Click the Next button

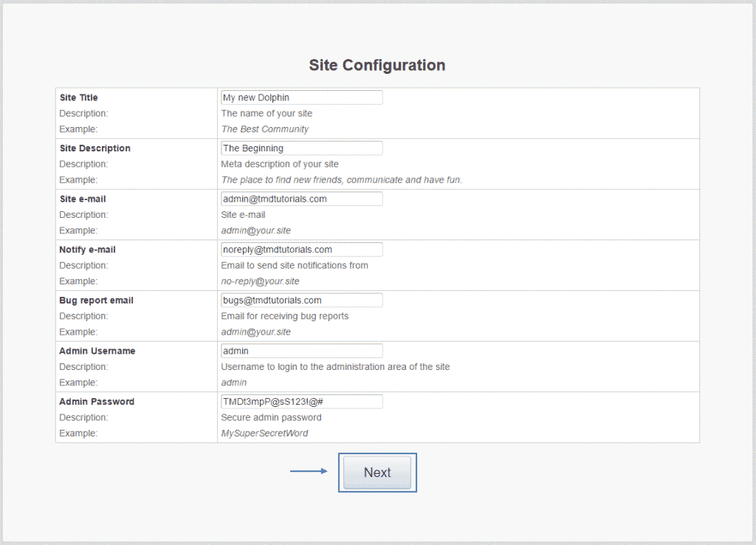pyautogui.click(x=377, y=473)
